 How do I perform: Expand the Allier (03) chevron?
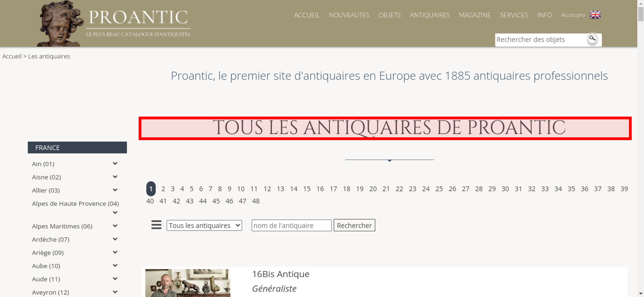tap(115, 190)
